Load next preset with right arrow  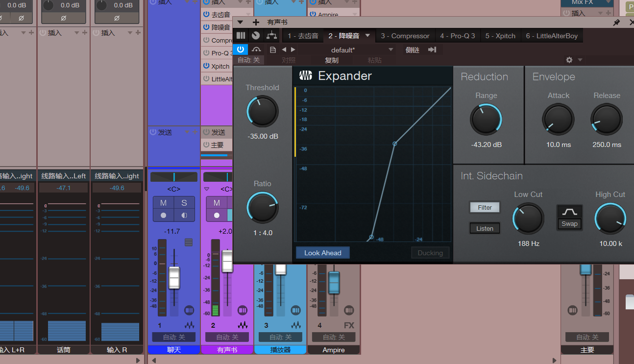point(293,49)
